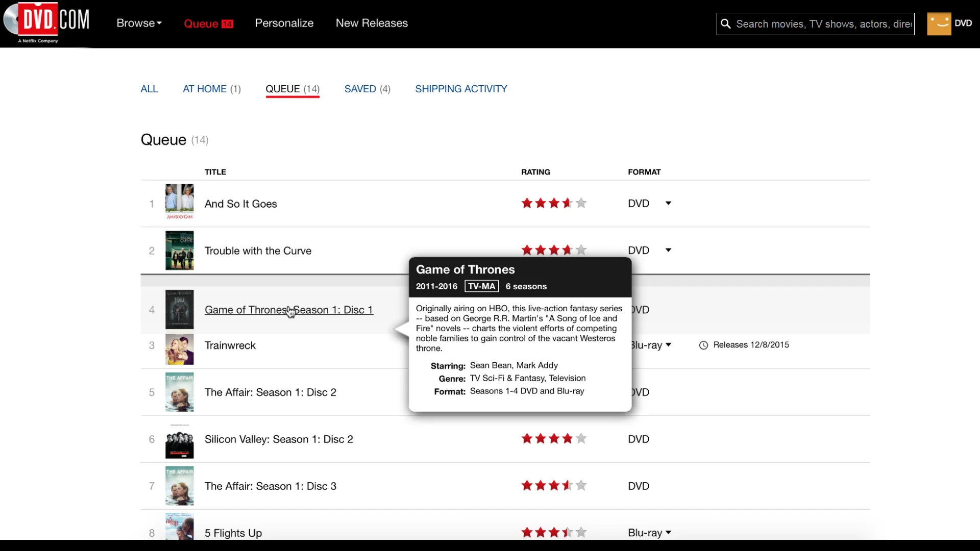Click the RATING column header
Image resolution: width=980 pixels, height=551 pixels.
click(x=535, y=172)
